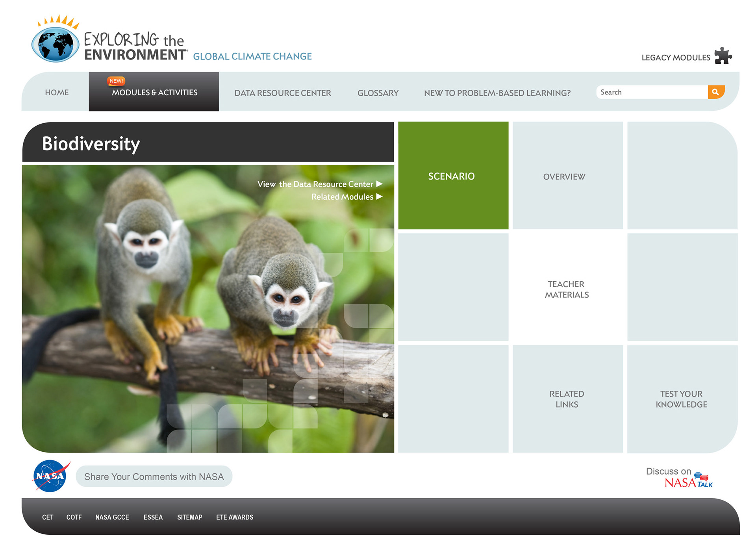This screenshot has width=756, height=549.
Task: Open the Home navigation tab
Action: (x=57, y=93)
